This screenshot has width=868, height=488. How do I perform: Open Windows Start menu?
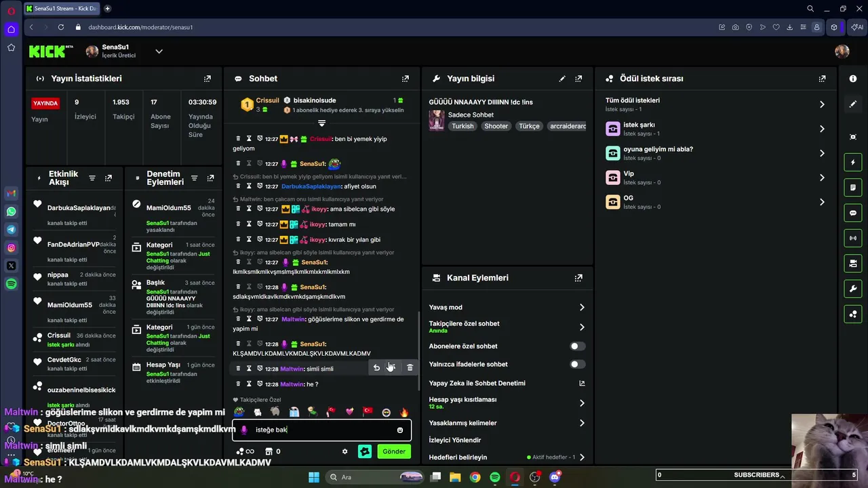314,477
